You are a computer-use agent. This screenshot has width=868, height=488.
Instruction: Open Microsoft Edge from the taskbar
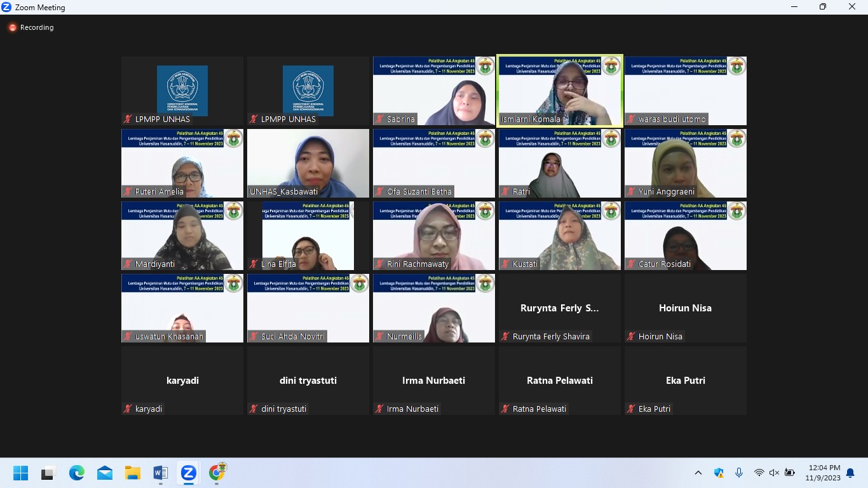click(77, 473)
